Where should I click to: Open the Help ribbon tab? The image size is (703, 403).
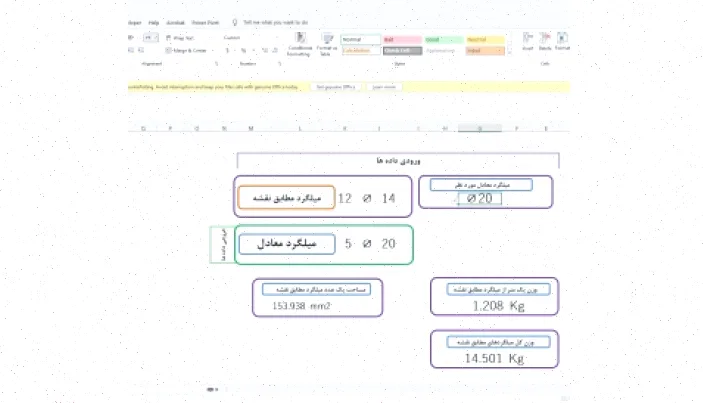(153, 21)
